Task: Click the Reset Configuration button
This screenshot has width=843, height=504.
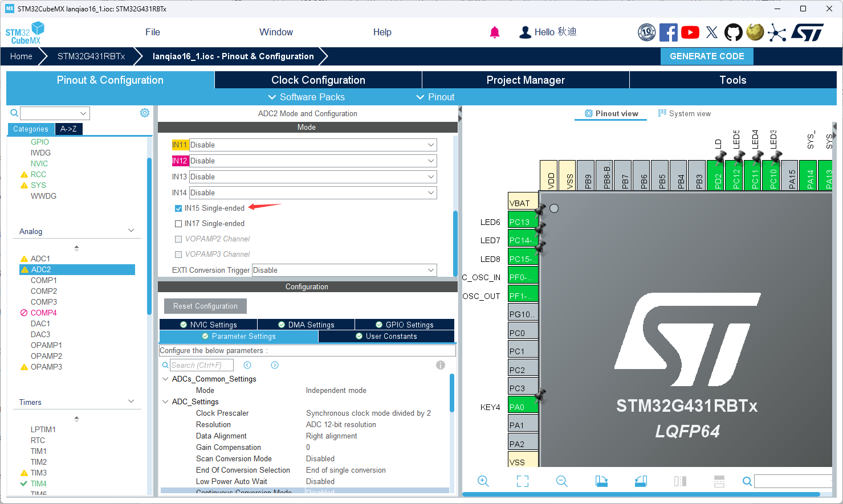Action: point(205,306)
